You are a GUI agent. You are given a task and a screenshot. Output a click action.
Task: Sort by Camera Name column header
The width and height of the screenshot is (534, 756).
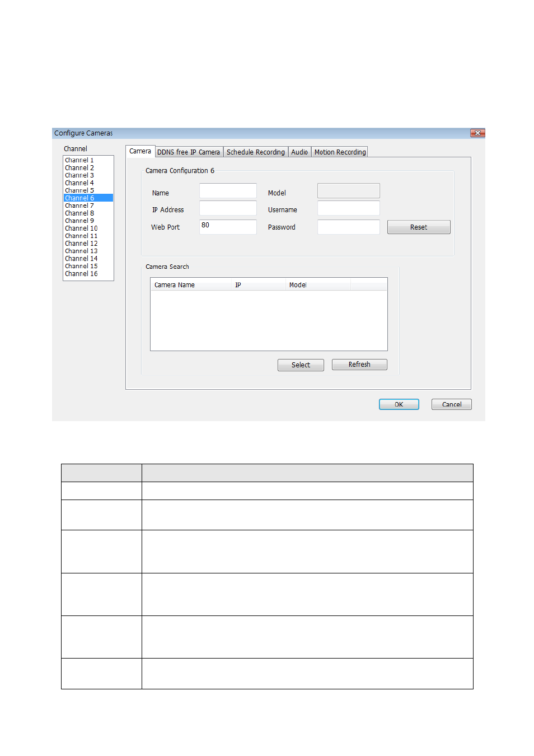pyautogui.click(x=191, y=285)
